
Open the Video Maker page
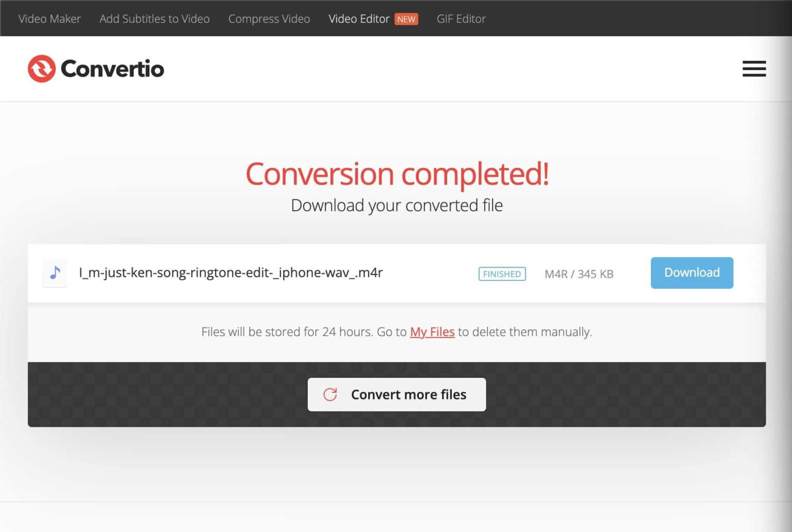49,19
